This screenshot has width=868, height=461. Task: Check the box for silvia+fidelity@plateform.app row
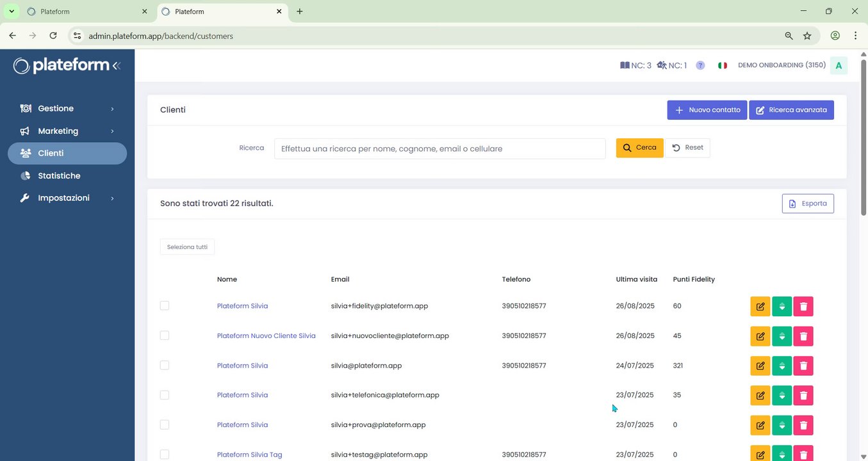click(165, 306)
